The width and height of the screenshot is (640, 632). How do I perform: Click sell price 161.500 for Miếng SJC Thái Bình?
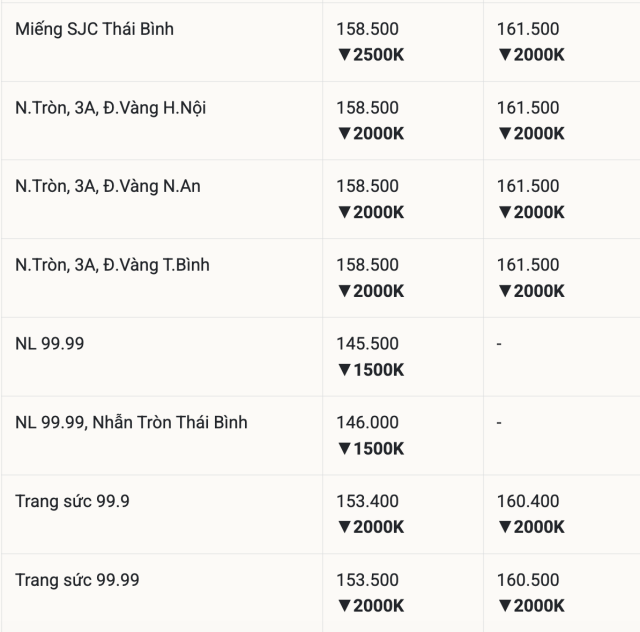pos(528,29)
